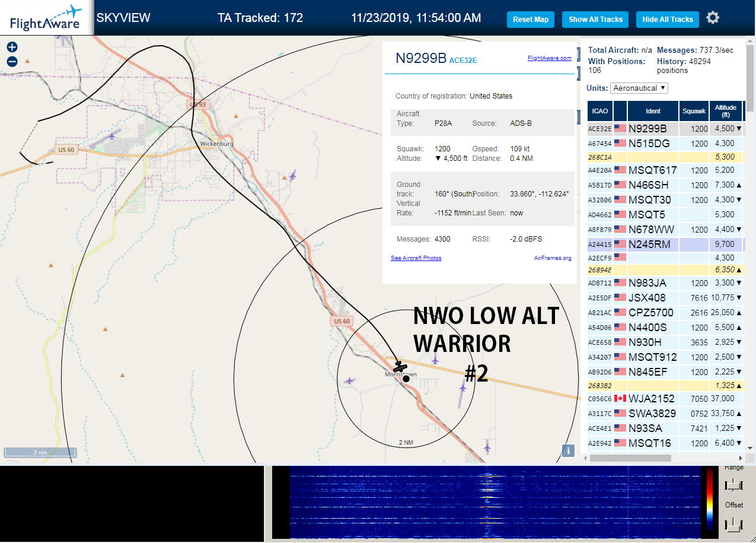756x543 pixels.
Task: Click the Reset Map button
Action: [531, 20]
